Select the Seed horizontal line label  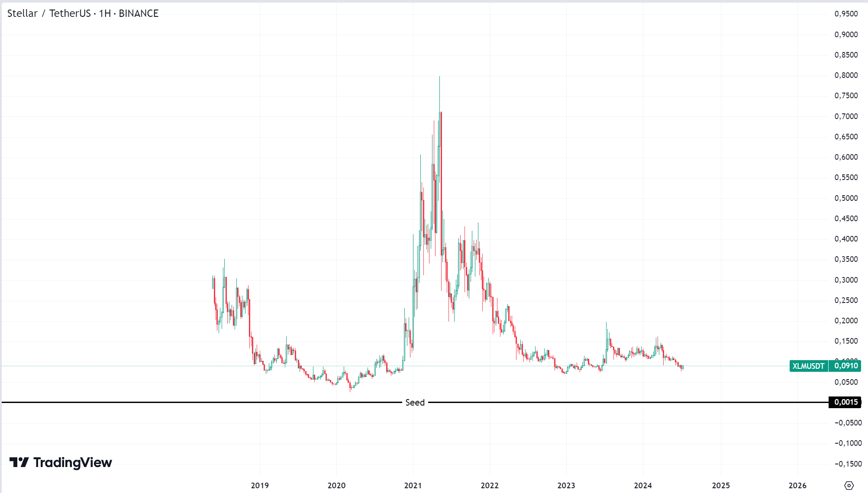click(415, 403)
